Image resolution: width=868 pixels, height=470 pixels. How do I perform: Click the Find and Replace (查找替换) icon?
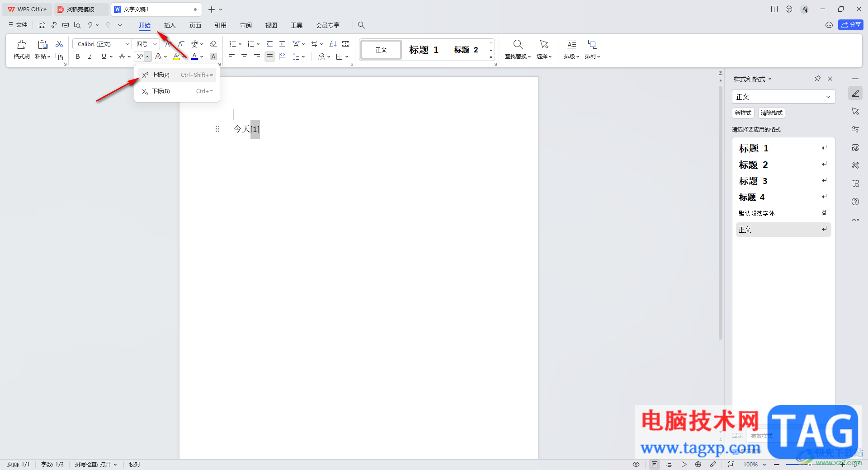(518, 44)
